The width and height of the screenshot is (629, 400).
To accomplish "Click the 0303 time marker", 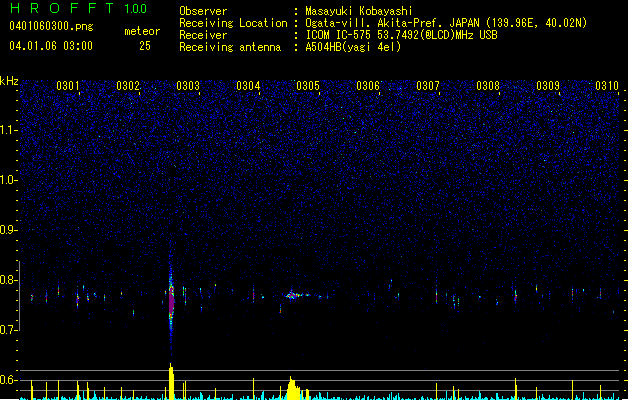I will pos(188,86).
